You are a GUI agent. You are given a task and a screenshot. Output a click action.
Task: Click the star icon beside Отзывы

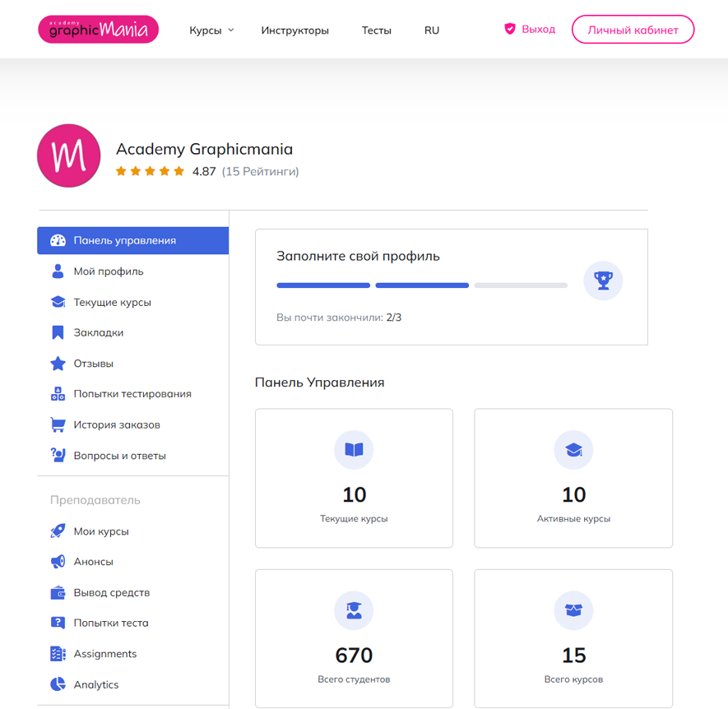point(58,364)
